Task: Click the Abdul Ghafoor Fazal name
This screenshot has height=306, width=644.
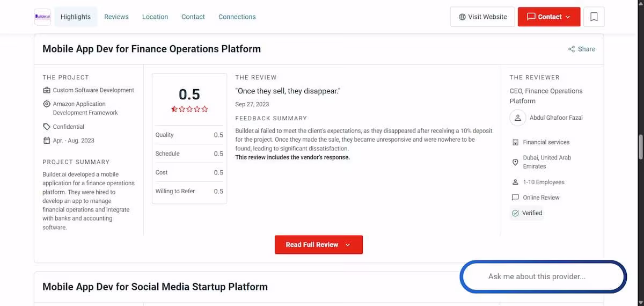Action: [556, 118]
